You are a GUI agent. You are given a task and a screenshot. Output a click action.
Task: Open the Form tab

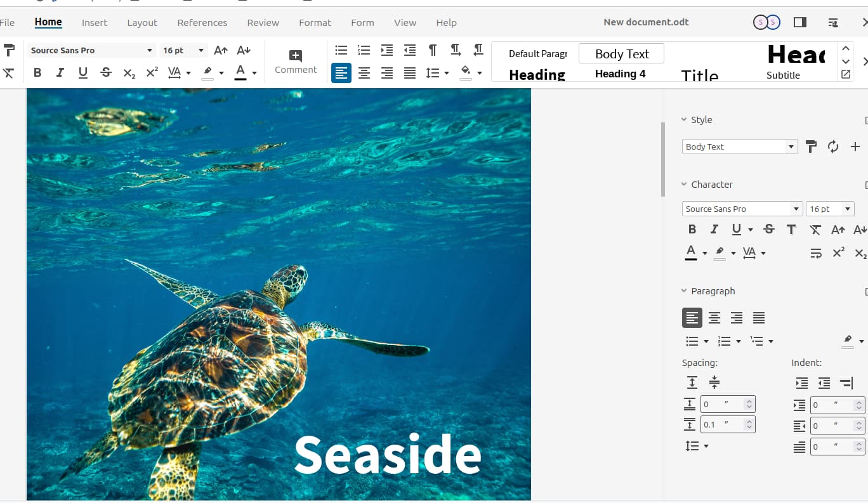click(x=362, y=22)
